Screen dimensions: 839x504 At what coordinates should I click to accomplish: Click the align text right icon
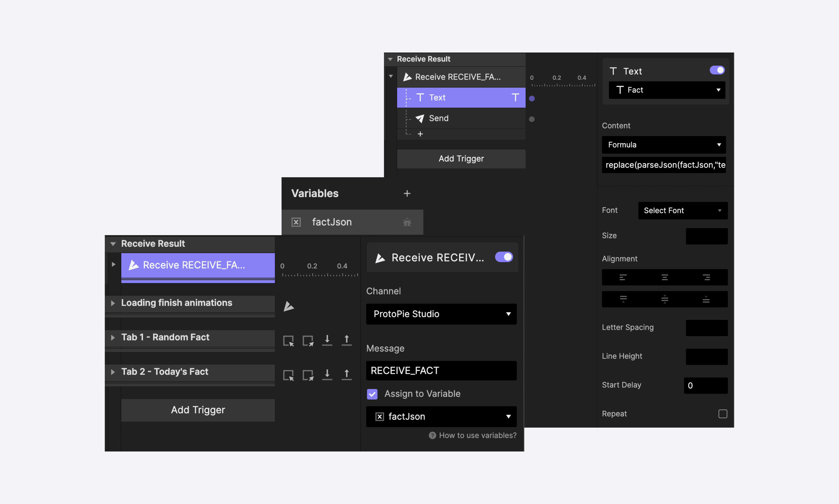click(x=706, y=278)
